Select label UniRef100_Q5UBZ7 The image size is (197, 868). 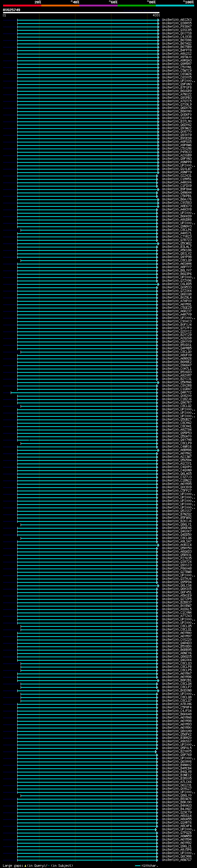pyautogui.click(x=177, y=419)
